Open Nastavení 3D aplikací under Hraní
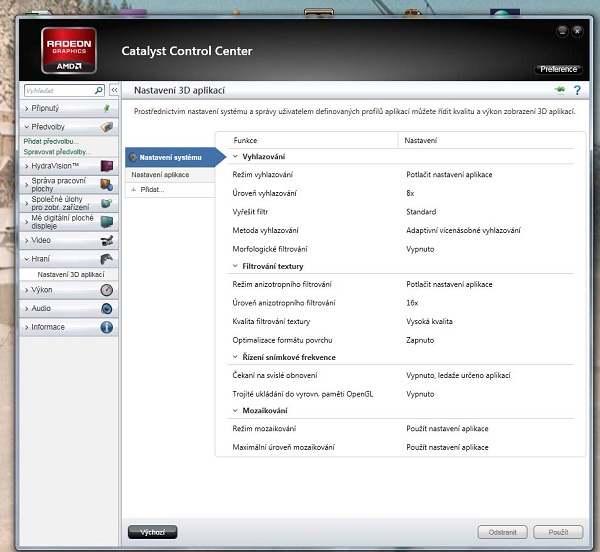This screenshot has height=552, width=600. click(70, 274)
